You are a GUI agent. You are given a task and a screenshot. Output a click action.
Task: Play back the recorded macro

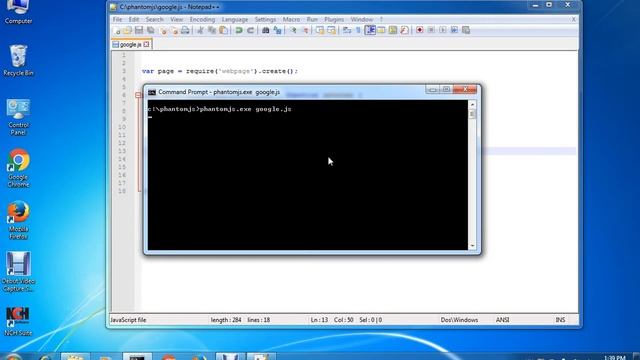(x=443, y=30)
